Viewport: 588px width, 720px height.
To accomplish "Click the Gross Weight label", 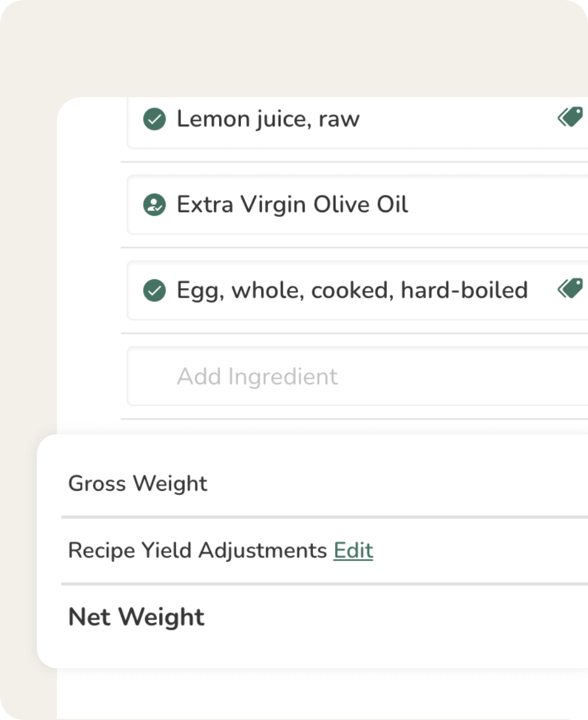I will coord(138,484).
